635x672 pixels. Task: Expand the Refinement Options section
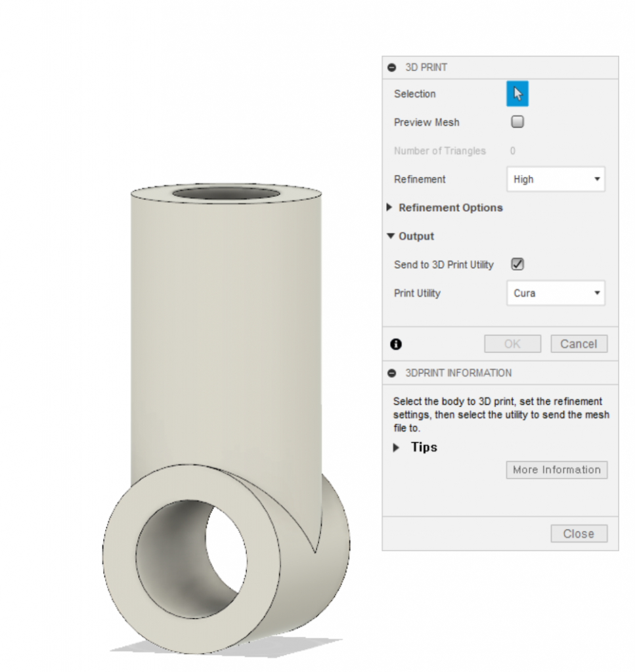coord(445,207)
